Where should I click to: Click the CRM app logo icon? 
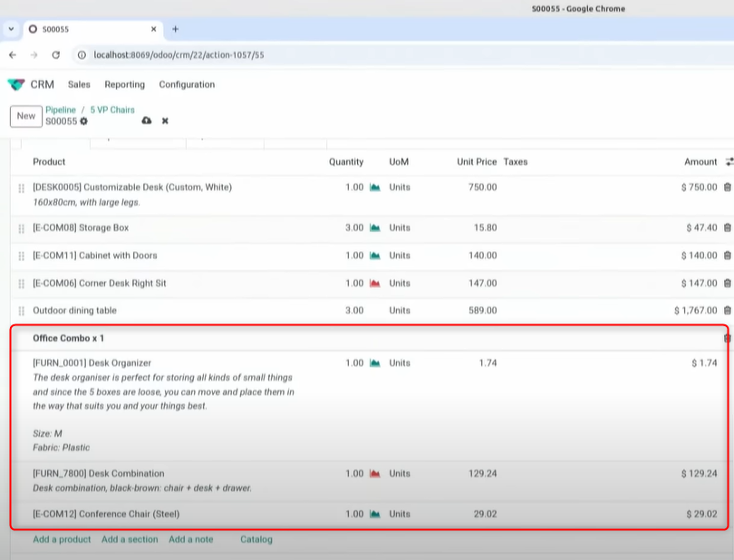tap(16, 85)
